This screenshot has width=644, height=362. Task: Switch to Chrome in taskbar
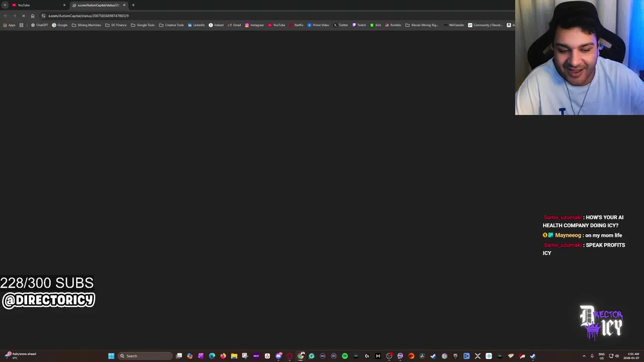click(300, 356)
